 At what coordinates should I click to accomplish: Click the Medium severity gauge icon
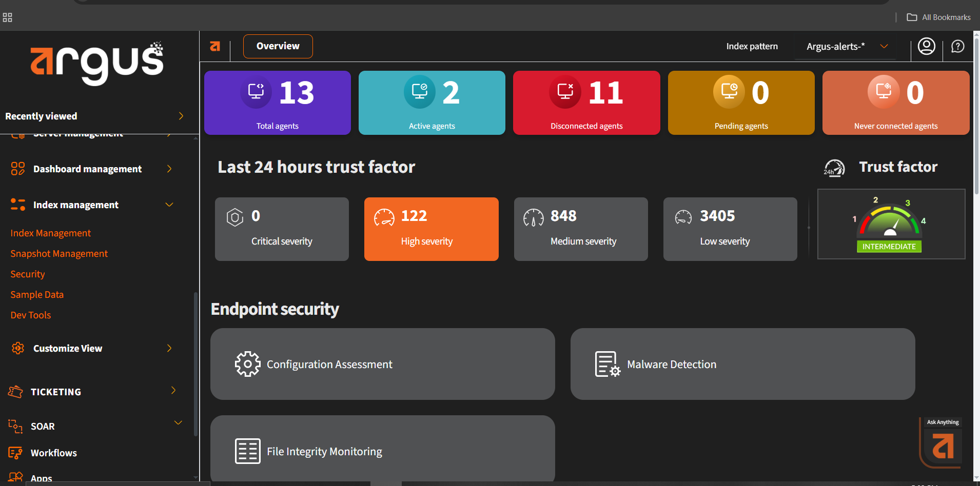point(534,217)
